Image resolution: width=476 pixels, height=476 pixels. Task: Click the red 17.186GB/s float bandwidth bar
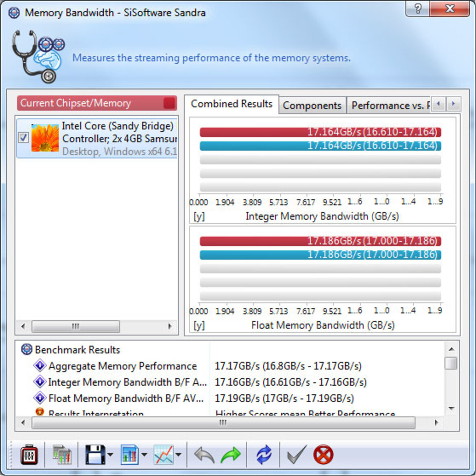click(x=320, y=241)
